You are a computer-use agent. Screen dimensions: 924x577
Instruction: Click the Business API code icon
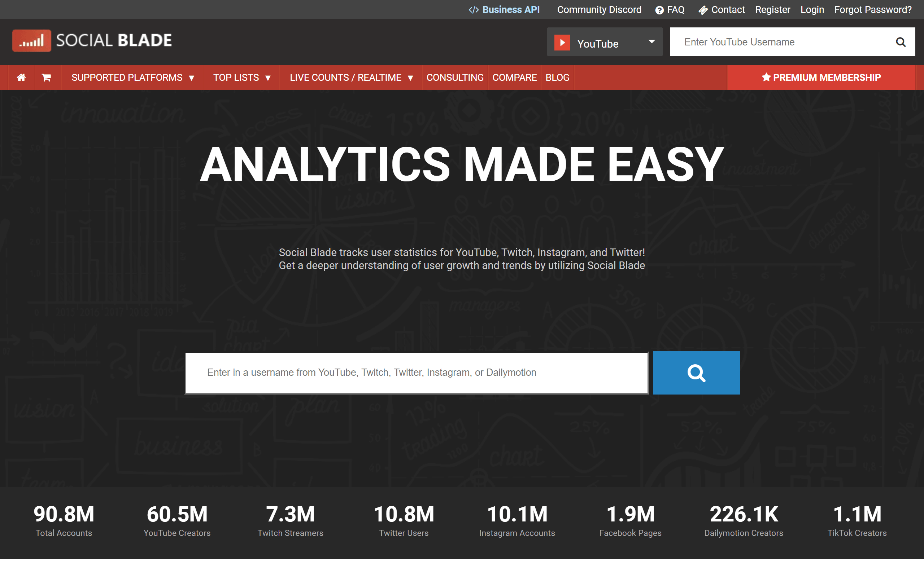click(x=474, y=10)
